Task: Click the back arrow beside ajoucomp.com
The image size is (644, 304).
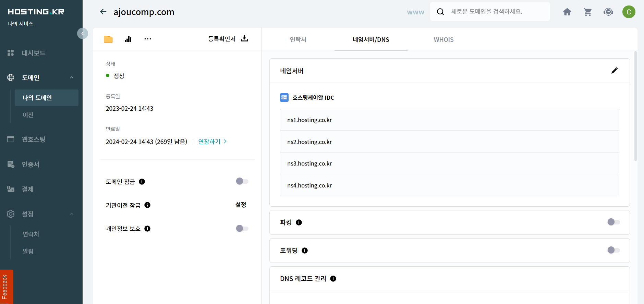Action: point(103,12)
